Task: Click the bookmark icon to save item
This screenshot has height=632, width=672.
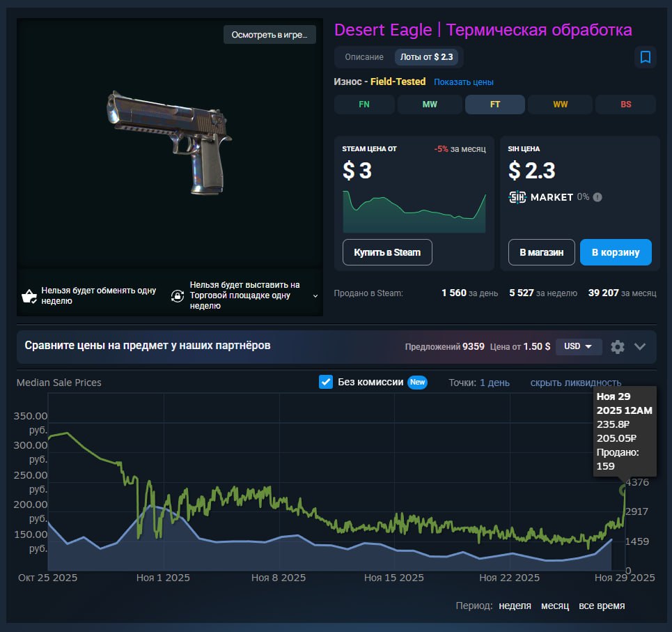Action: 646,57
